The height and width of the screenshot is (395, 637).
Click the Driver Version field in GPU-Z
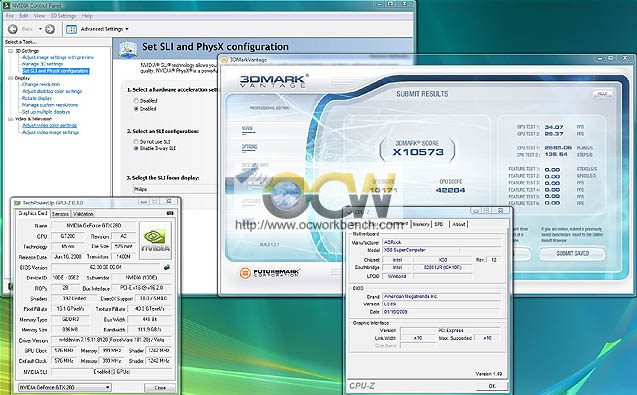pos(111,340)
